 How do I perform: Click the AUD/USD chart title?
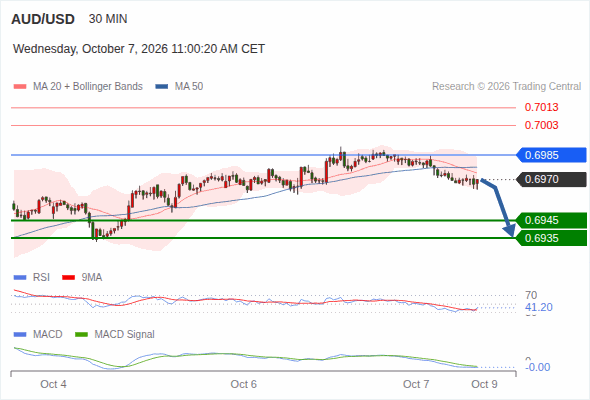43,19
